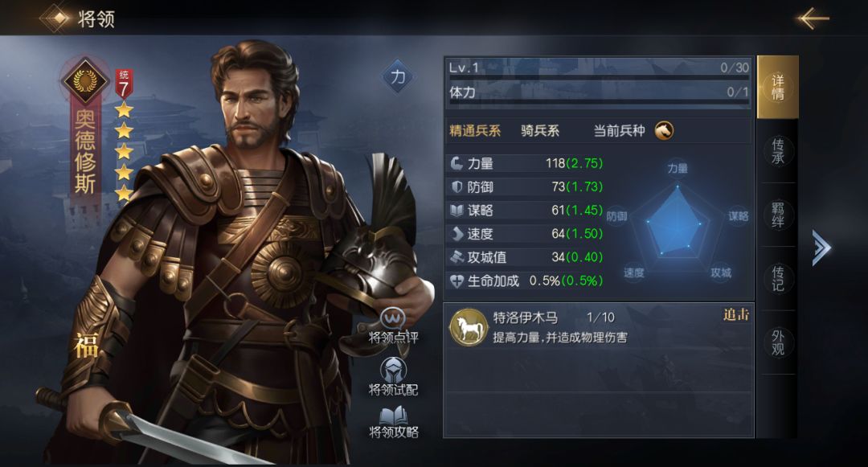Open 将领点评 general review icon
This screenshot has width=868, height=467.
(393, 319)
